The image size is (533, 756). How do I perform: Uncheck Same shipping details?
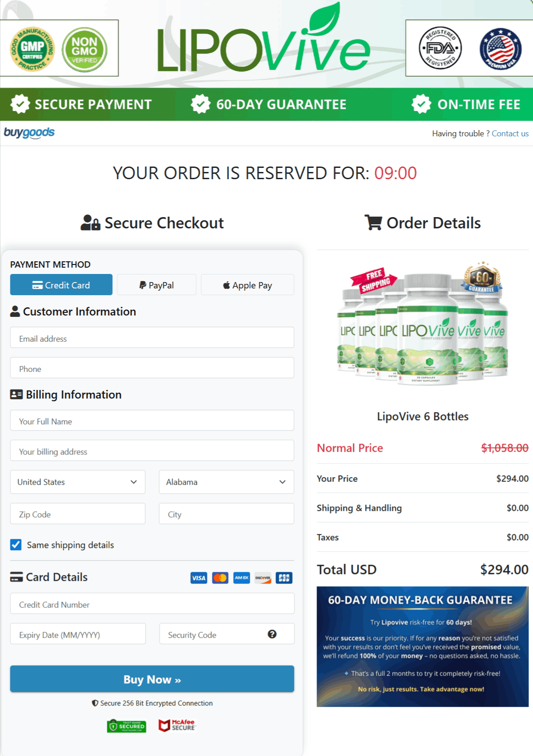(x=15, y=545)
